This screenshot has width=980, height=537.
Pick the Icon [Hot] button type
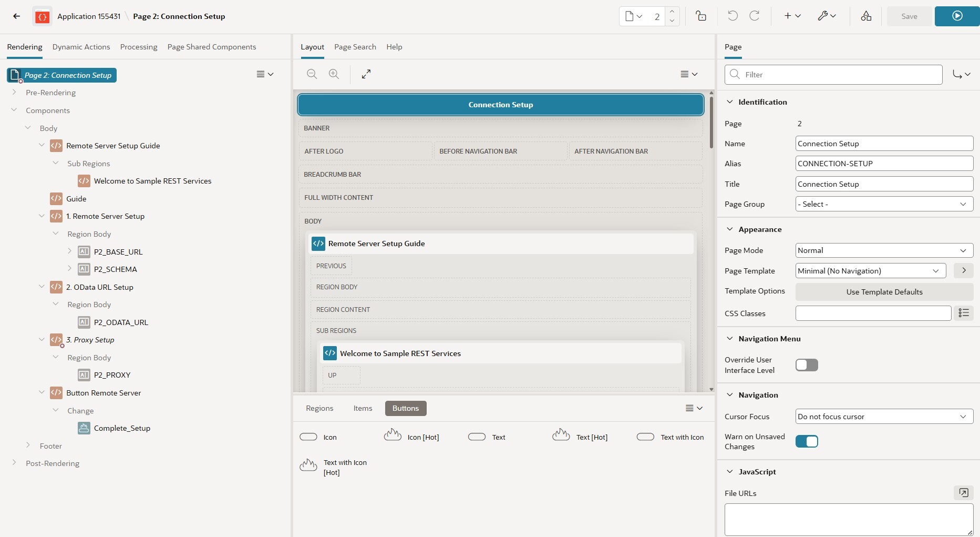(x=411, y=436)
